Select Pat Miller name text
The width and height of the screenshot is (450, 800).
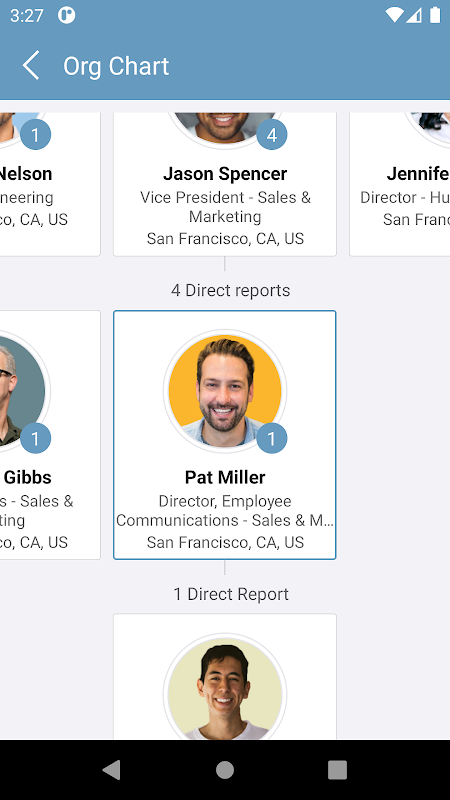(225, 477)
